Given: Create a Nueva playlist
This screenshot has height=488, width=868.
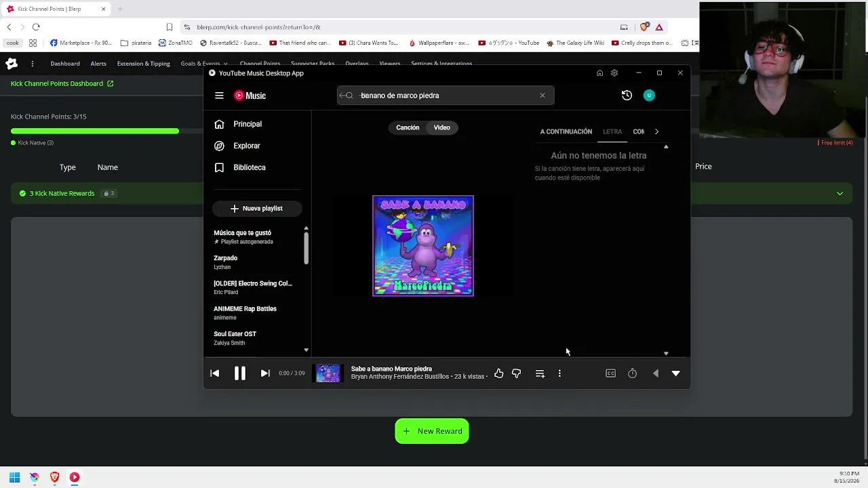Looking at the screenshot, I should pos(257,209).
